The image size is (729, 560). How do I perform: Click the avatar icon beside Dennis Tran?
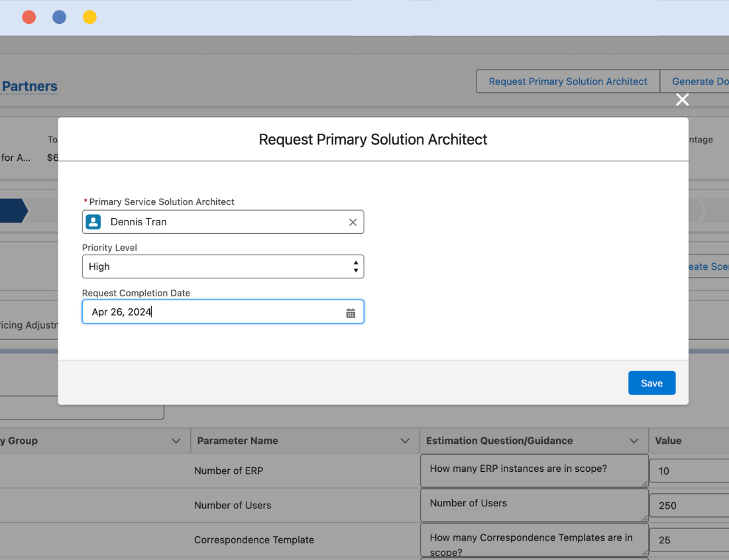click(93, 221)
